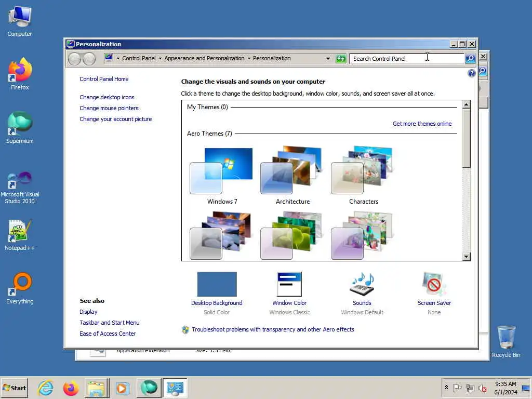Click the Forward navigation button
The image size is (532, 399).
pos(89,59)
